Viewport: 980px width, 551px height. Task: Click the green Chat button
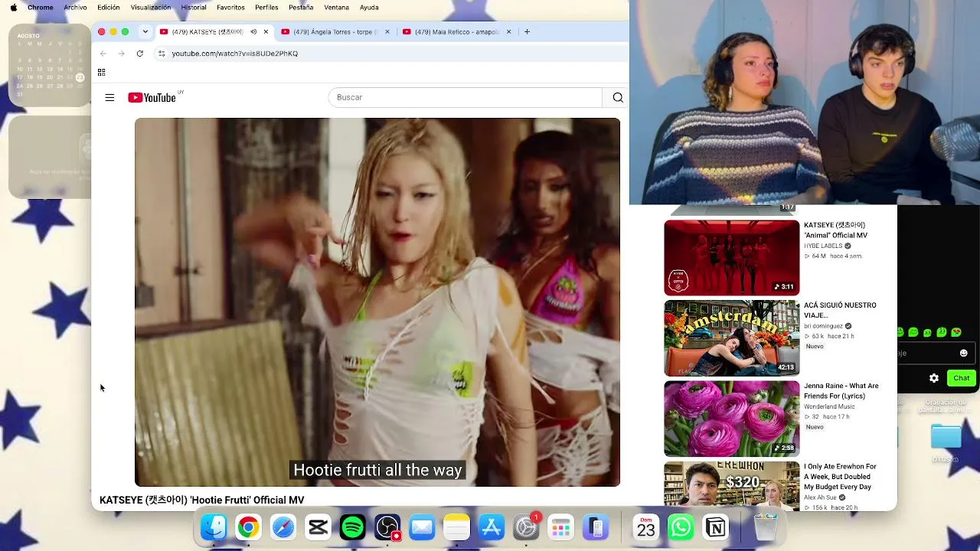coord(961,378)
